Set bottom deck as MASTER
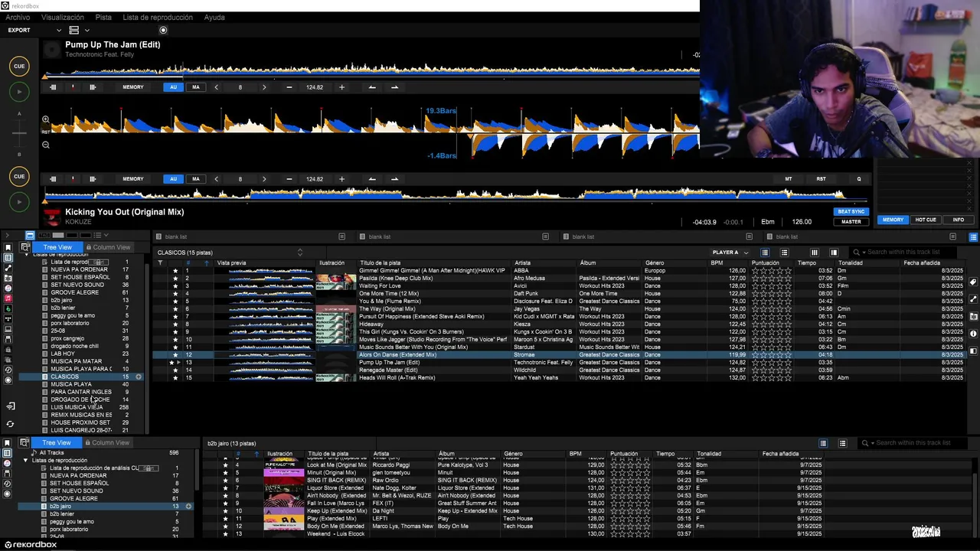This screenshot has width=980, height=551. click(851, 221)
